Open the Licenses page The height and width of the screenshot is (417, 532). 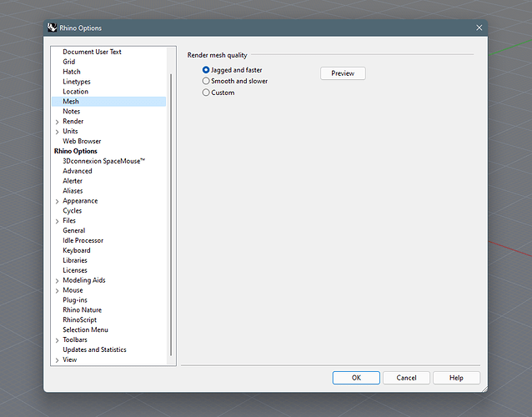click(x=75, y=270)
